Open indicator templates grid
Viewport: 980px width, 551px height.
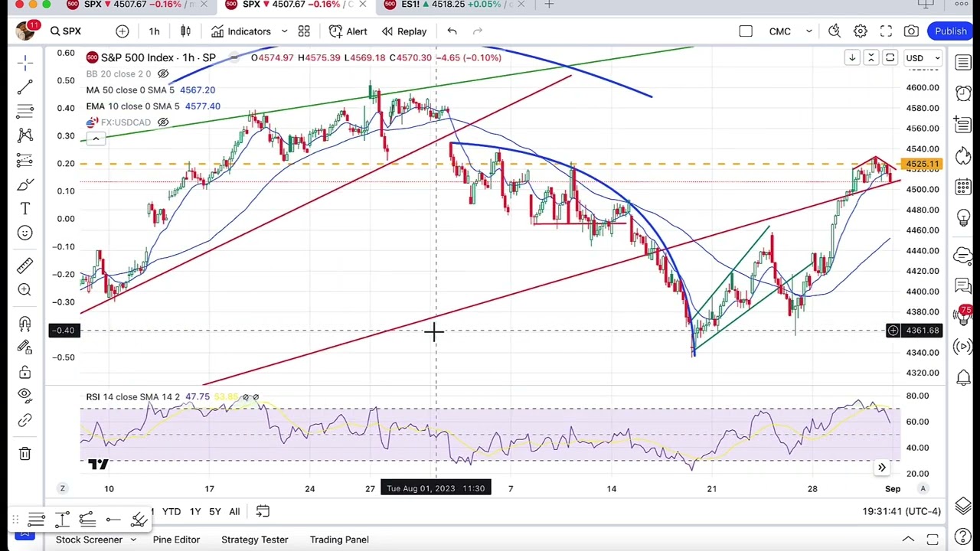[304, 31]
